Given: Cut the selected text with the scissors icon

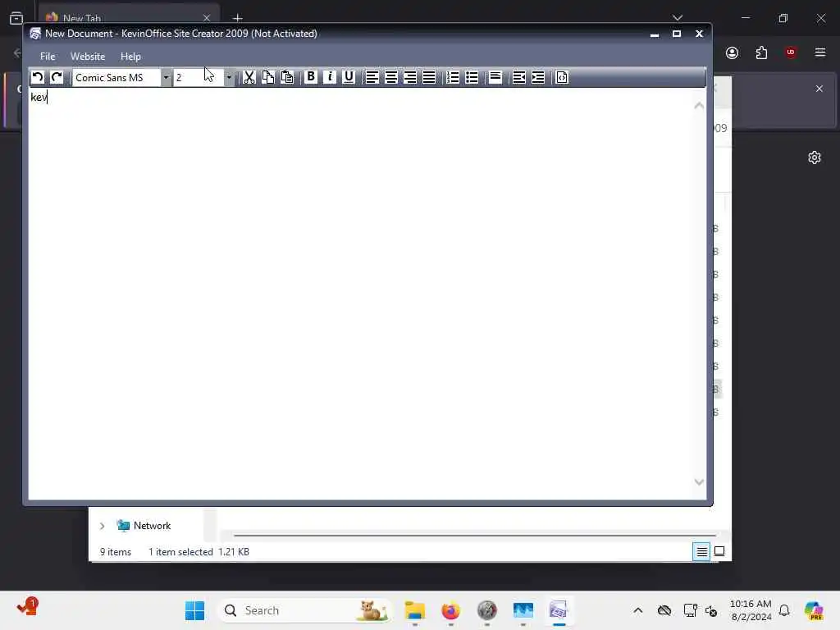Looking at the screenshot, I should (249, 77).
